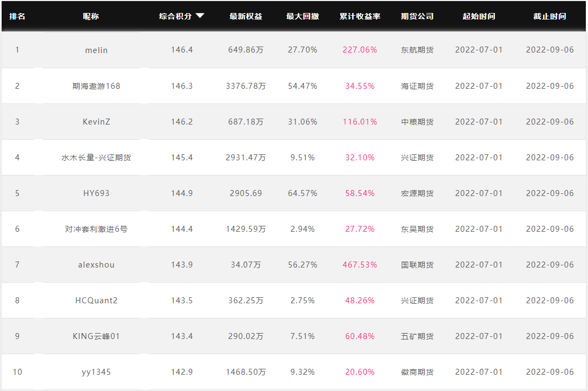Click the return rate 116.01%

click(x=360, y=121)
